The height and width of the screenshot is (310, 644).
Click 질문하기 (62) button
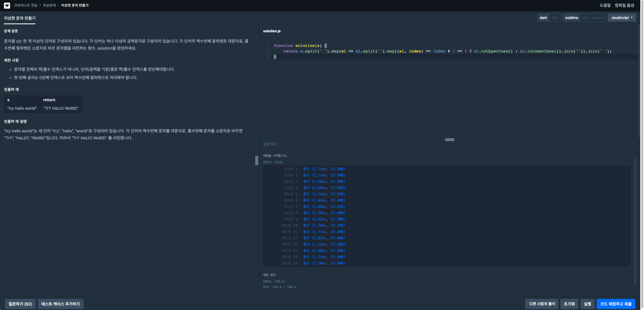[20, 304]
